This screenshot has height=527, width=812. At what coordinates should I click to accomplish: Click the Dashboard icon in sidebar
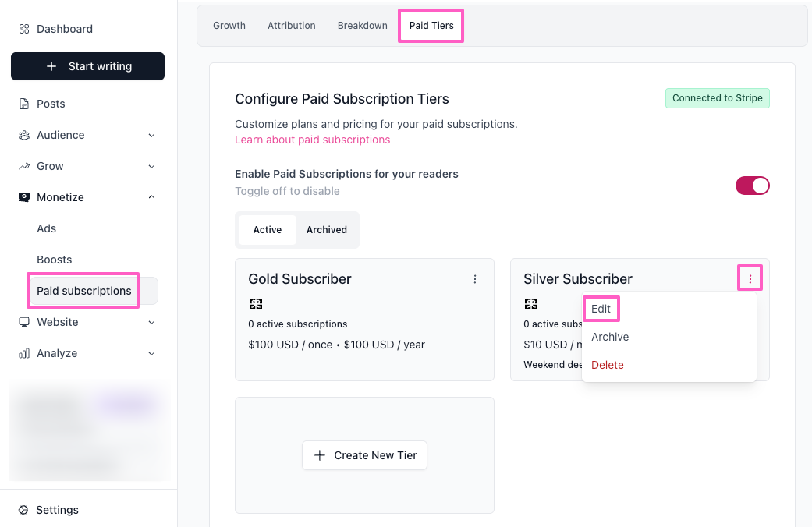[24, 29]
